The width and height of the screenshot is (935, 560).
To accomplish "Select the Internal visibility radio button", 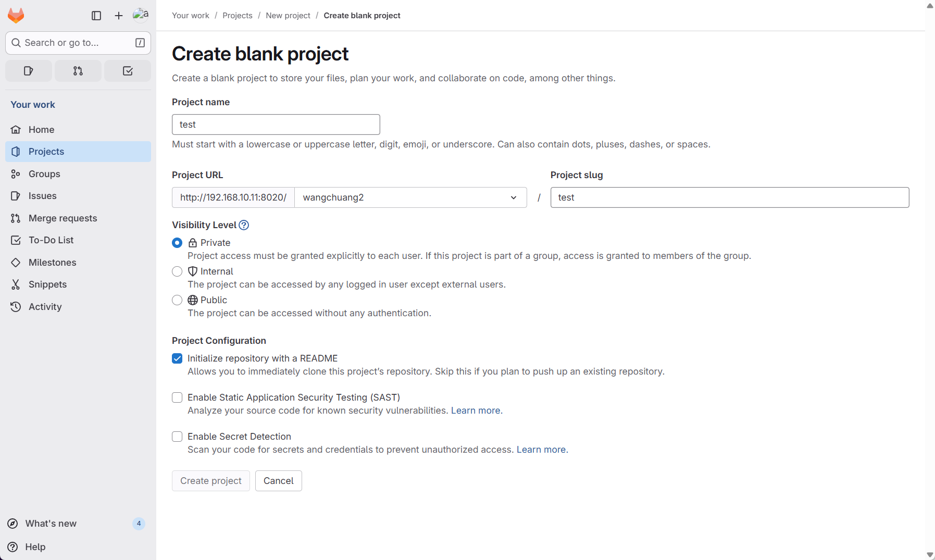I will click(177, 271).
